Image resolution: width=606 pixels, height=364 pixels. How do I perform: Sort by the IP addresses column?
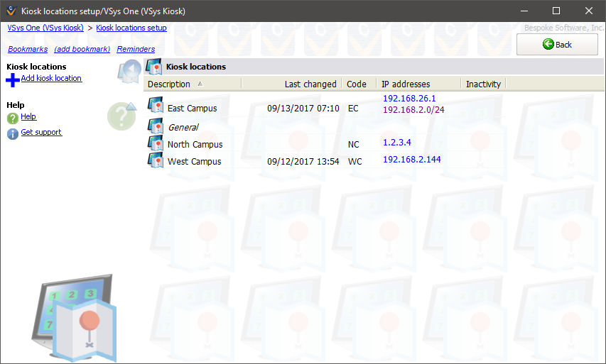point(406,84)
